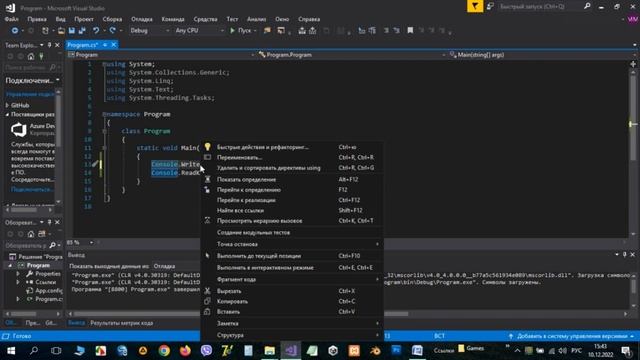
Task: Click the yellow notifications filter flag icon
Action: [475, 6]
